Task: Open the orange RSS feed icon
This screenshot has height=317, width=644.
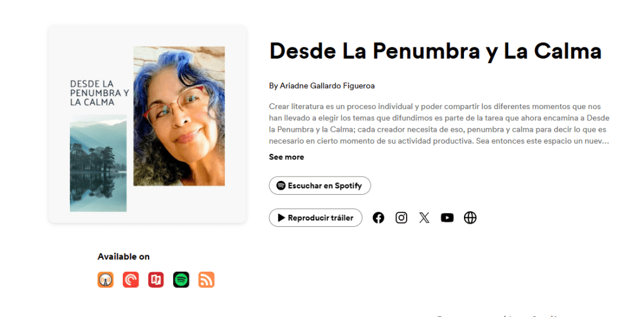Action: 206,280
